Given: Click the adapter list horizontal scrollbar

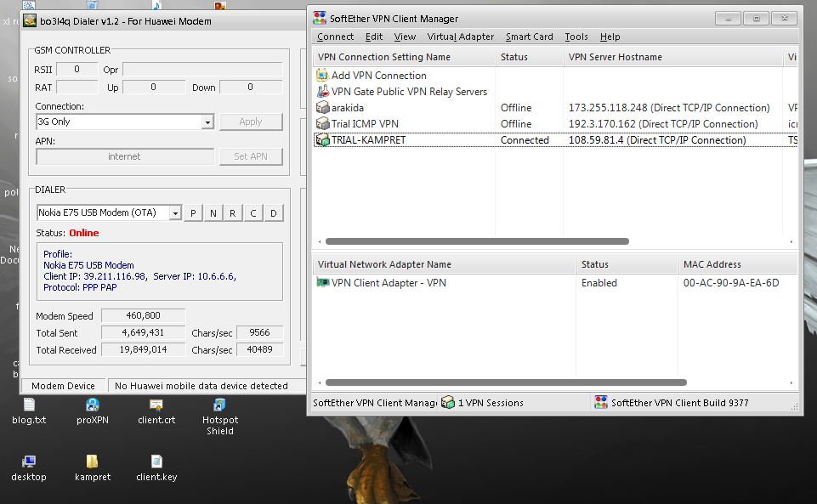Looking at the screenshot, I should pyautogui.click(x=506, y=382).
